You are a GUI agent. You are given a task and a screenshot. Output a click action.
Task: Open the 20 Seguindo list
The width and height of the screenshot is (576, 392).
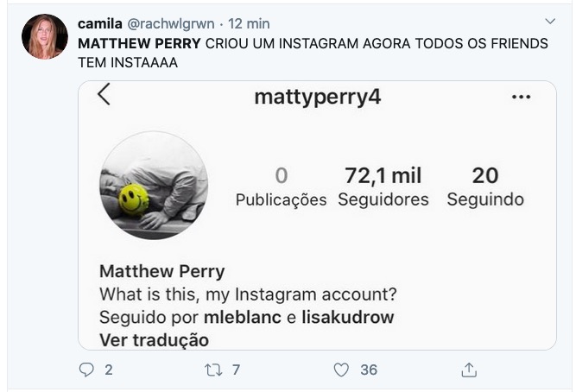coord(484,187)
